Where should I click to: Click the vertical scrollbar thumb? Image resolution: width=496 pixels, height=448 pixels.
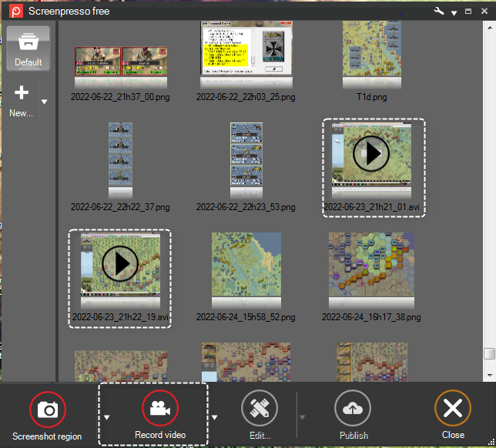tap(490, 353)
